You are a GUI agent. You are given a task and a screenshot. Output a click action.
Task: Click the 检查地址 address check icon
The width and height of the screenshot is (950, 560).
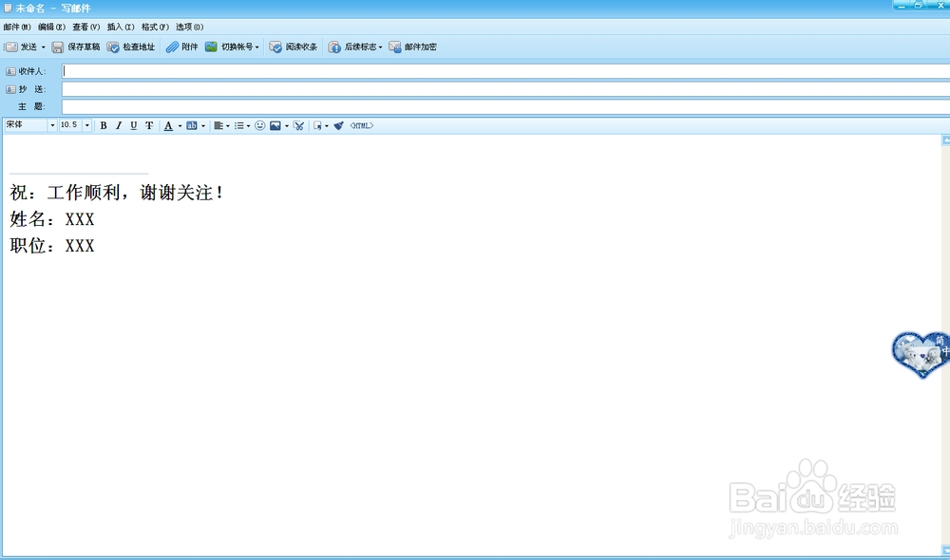[131, 47]
